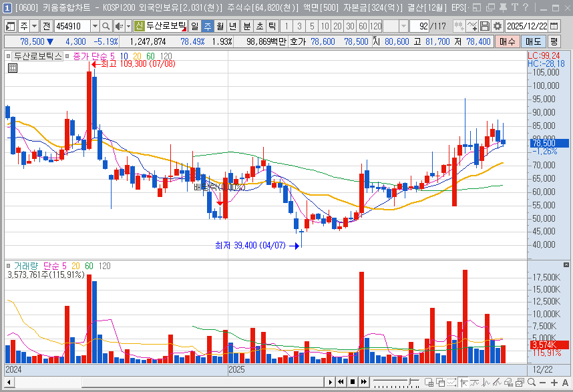
Task: Choose the 1 interval button
Action: 287,26
